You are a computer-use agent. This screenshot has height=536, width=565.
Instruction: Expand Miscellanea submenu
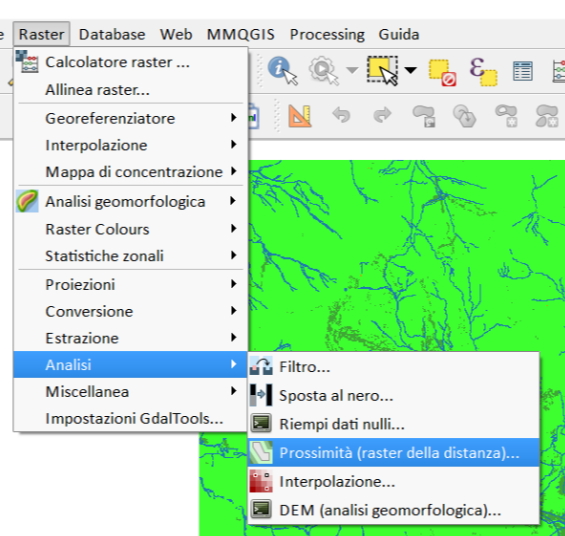pyautogui.click(x=130, y=392)
